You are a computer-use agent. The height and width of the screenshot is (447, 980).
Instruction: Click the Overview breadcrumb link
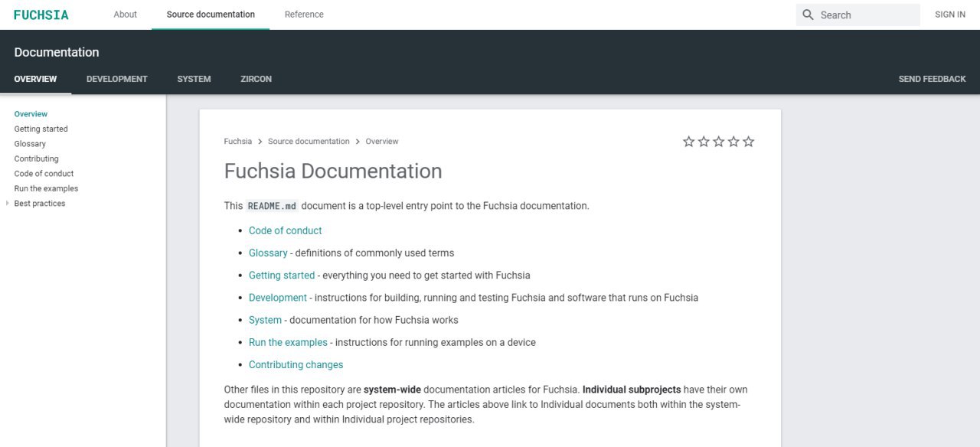(382, 142)
